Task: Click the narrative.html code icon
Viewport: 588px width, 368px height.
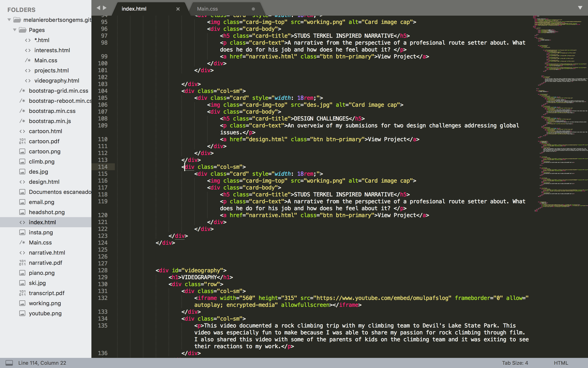Action: 22,253
